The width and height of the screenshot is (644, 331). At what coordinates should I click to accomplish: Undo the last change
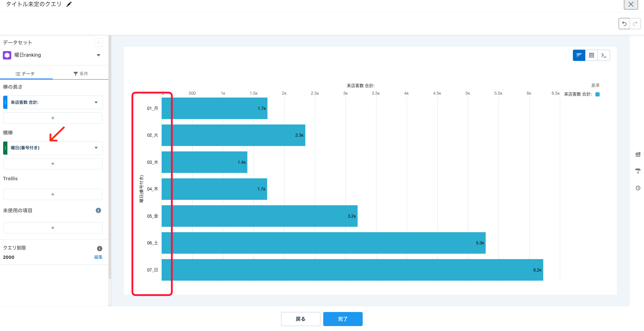click(x=624, y=24)
